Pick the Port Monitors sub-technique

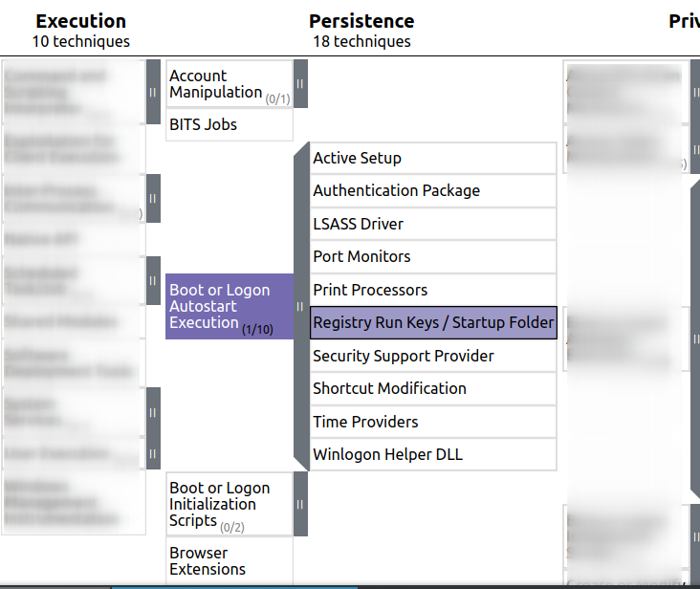(432, 257)
